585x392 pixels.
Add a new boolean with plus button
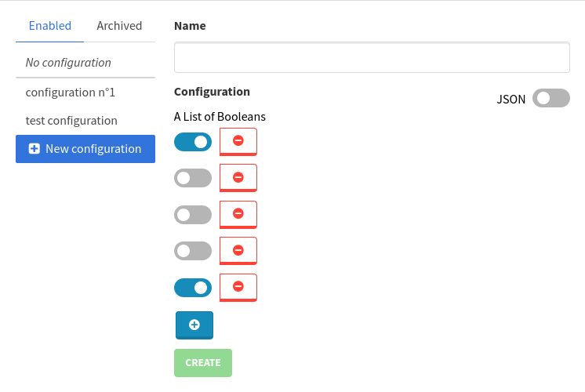click(x=194, y=325)
